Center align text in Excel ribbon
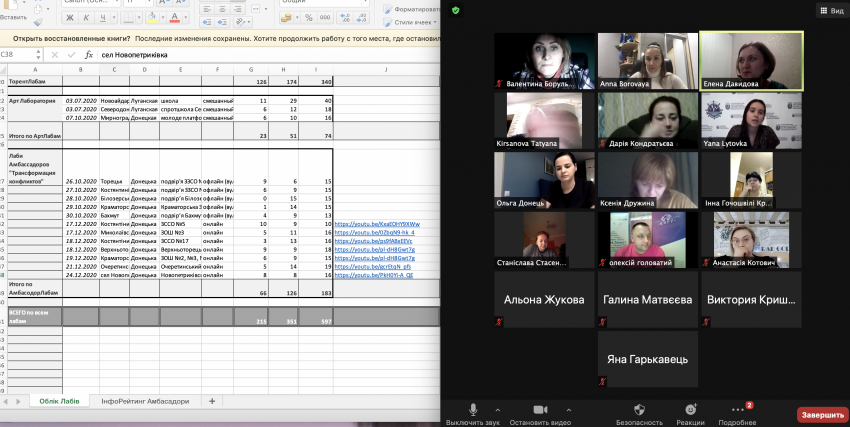 (x=222, y=9)
